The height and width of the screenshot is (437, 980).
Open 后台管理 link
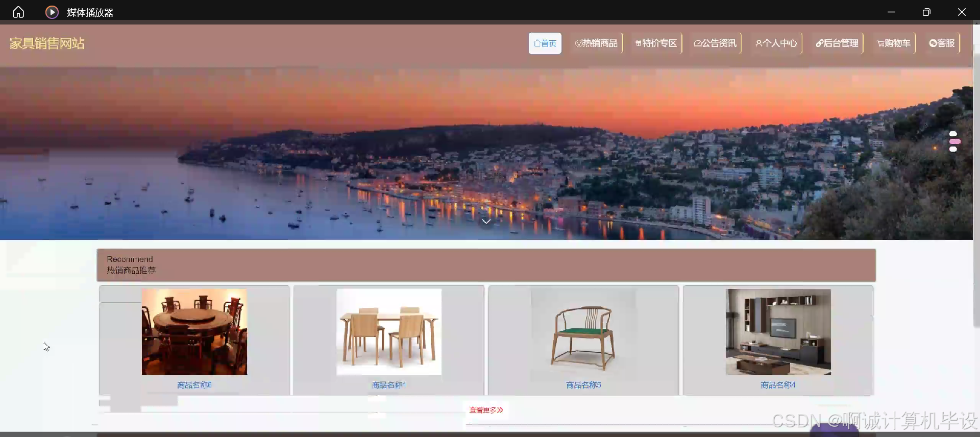837,43
